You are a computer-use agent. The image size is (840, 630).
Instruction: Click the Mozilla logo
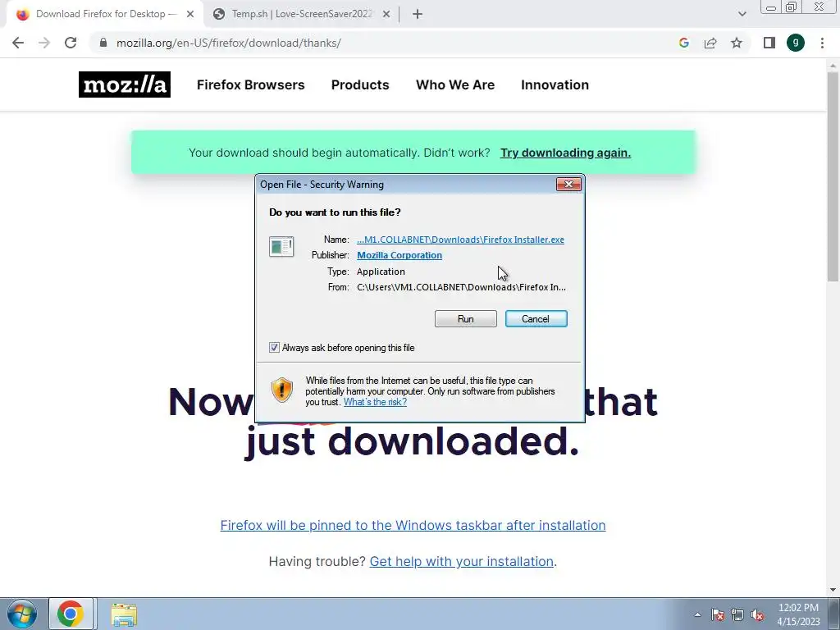[125, 84]
